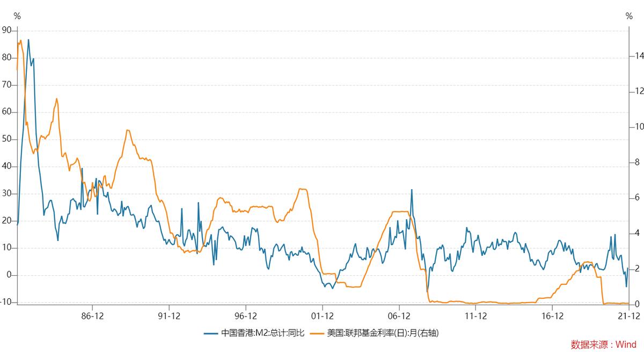Click the left axis % unit label
Image resolution: width=644 pixels, height=352 pixels.
(17, 16)
